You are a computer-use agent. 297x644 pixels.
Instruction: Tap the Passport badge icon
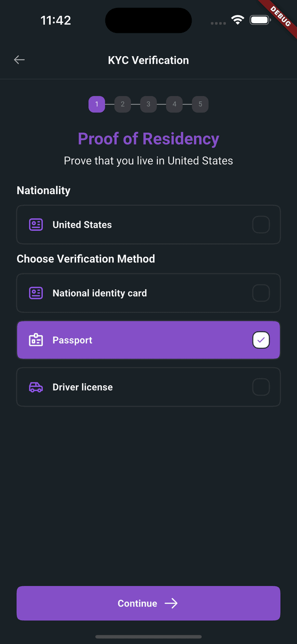(x=36, y=340)
